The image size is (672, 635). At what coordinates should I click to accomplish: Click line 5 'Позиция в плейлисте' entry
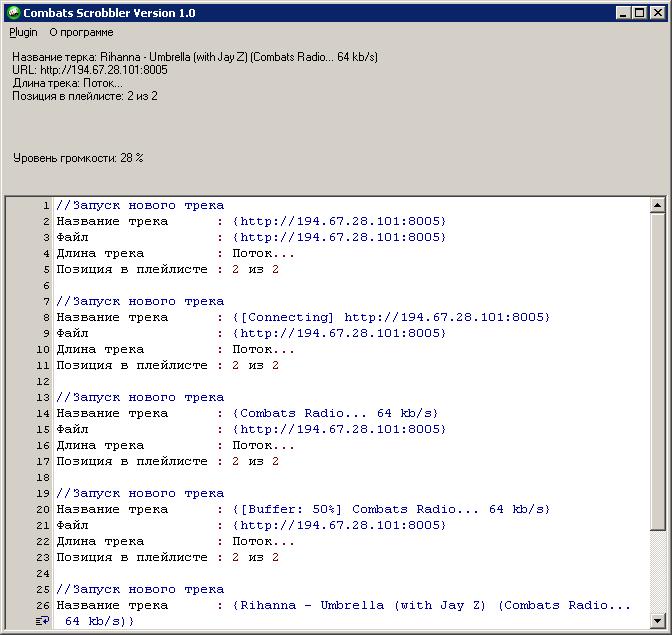tap(168, 270)
